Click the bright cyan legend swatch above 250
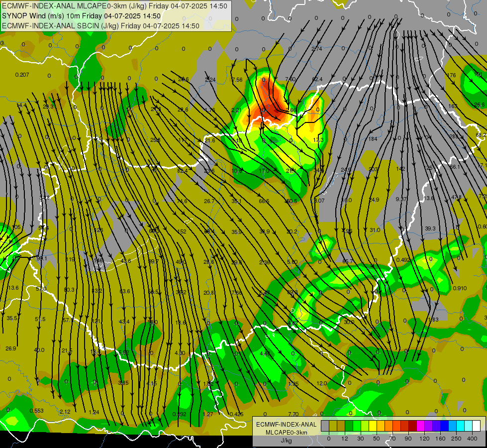Viewport: 487px width, 448px height. click(460, 426)
